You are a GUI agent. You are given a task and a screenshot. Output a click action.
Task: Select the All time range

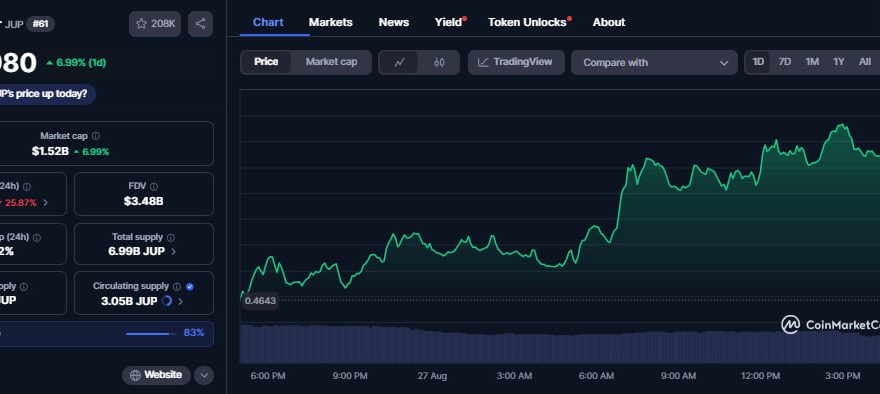[865, 62]
